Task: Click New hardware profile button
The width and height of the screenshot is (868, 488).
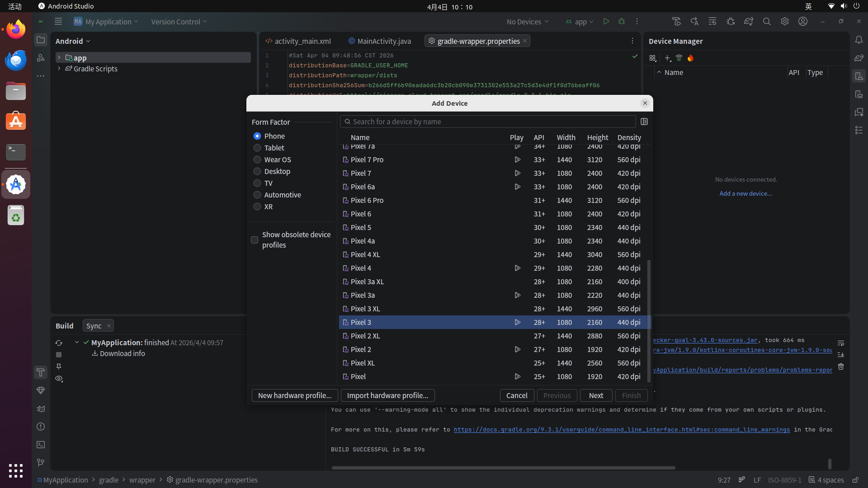Action: point(294,395)
